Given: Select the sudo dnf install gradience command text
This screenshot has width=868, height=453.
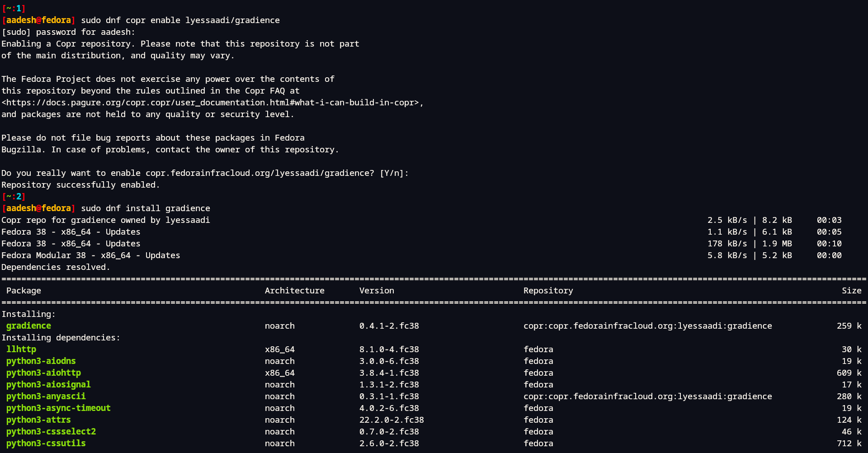Looking at the screenshot, I should click(145, 208).
